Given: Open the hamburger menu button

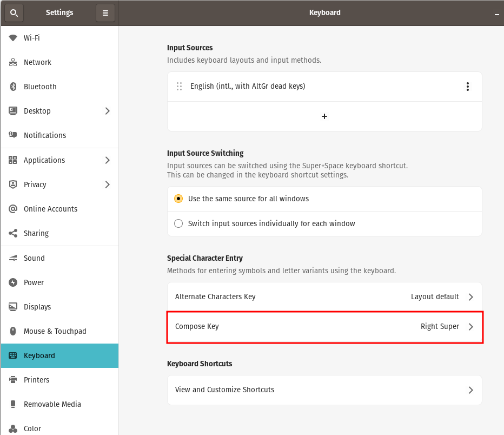Looking at the screenshot, I should click(x=105, y=13).
